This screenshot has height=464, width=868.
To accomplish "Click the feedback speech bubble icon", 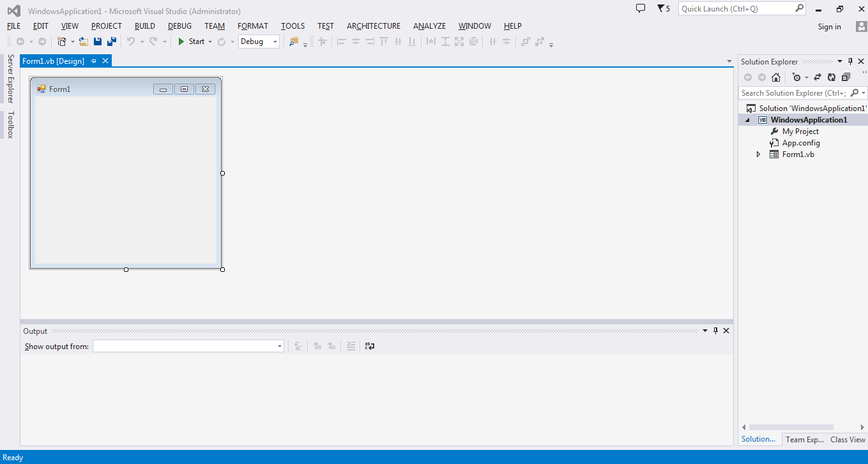I will point(641,8).
